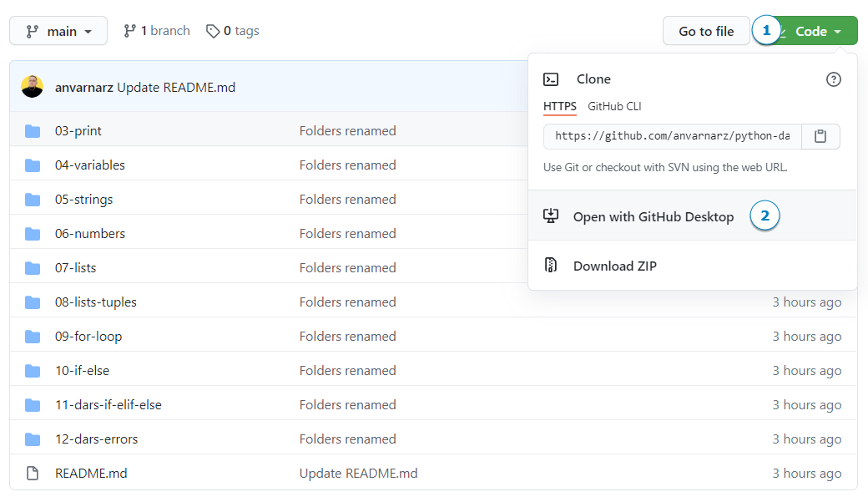Click the folder icon beside 03-print
The height and width of the screenshot is (497, 868).
pyautogui.click(x=33, y=131)
